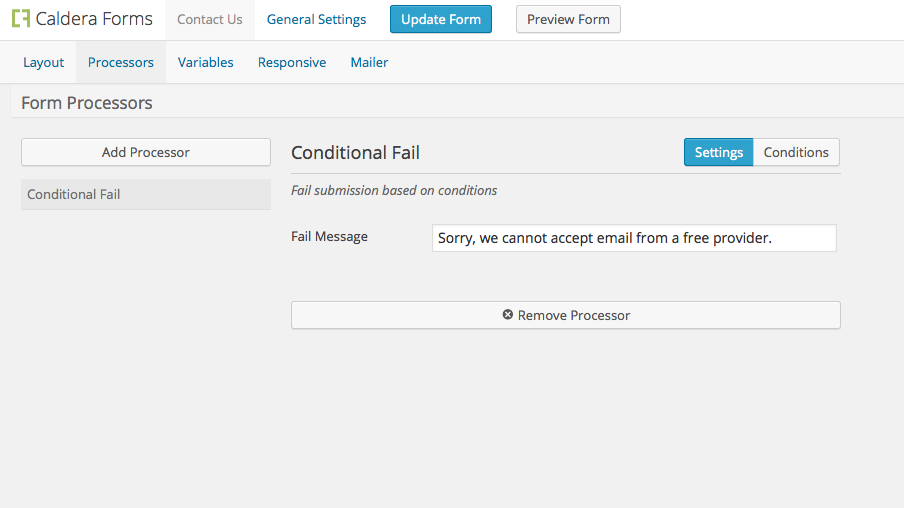Click the remove circle-x icon
This screenshot has height=508, width=904.
pyautogui.click(x=507, y=314)
